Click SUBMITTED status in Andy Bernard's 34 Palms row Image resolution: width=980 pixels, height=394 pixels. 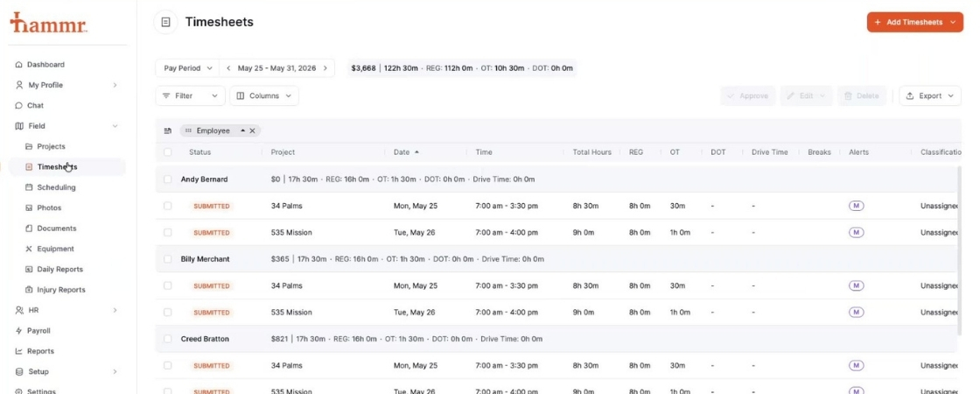point(211,206)
